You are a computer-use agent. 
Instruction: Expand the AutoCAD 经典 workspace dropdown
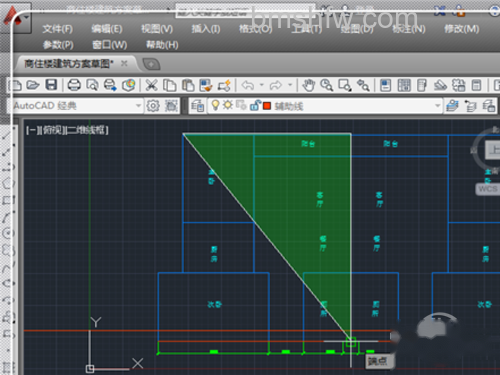[x=138, y=106]
